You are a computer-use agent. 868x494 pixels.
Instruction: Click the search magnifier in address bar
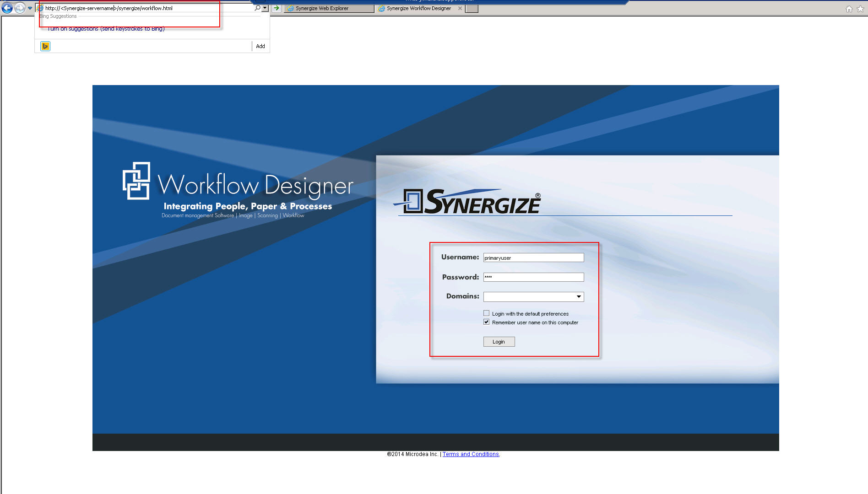coord(257,8)
